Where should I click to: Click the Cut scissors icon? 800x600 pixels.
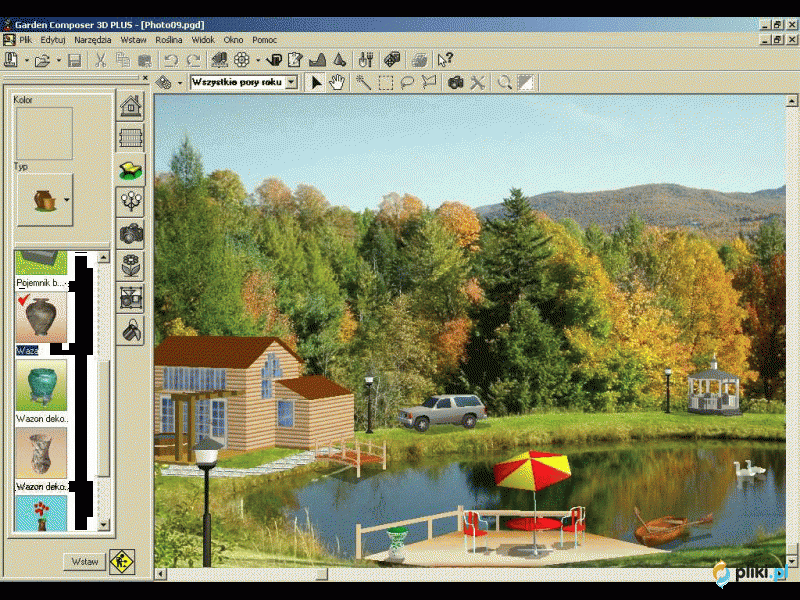100,60
